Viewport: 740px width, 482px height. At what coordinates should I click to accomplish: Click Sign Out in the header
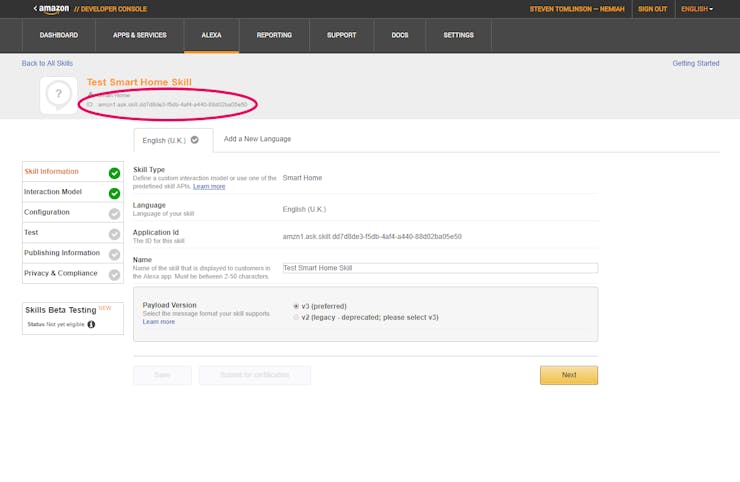pos(652,9)
